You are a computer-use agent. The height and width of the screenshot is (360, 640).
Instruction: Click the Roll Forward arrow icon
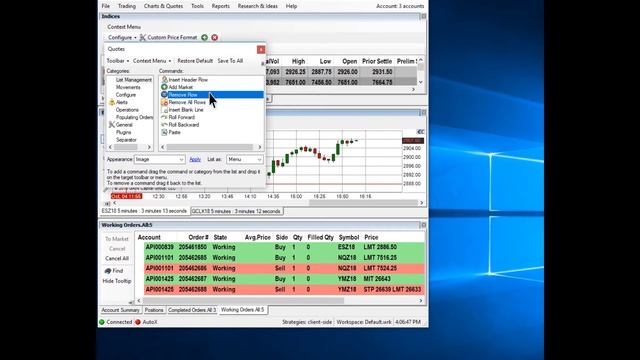164,117
